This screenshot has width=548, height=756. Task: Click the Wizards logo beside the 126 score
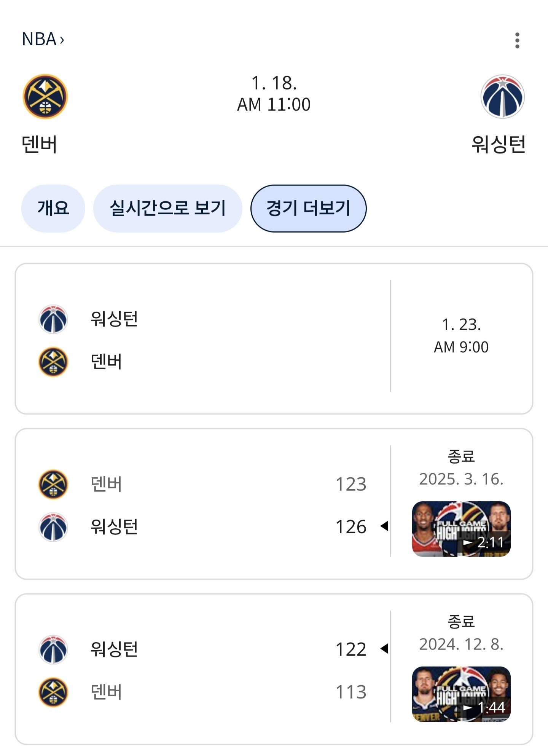53,527
